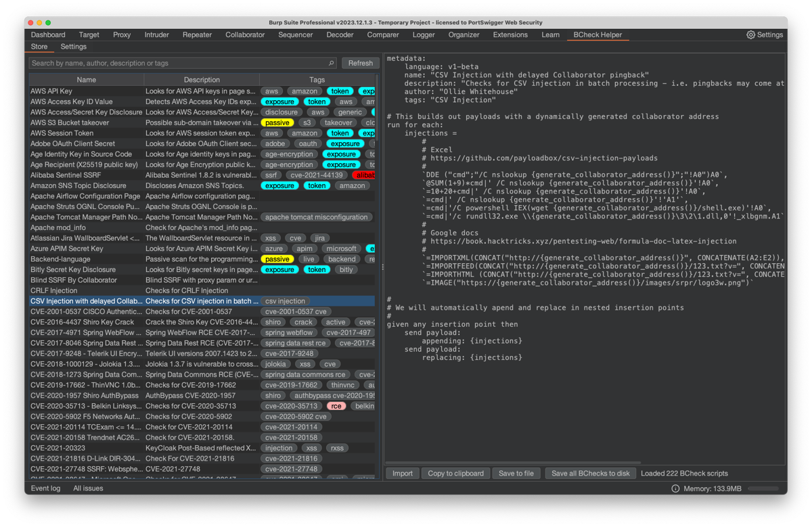Click the csv injection tag
This screenshot has width=812, height=527.
pos(285,301)
